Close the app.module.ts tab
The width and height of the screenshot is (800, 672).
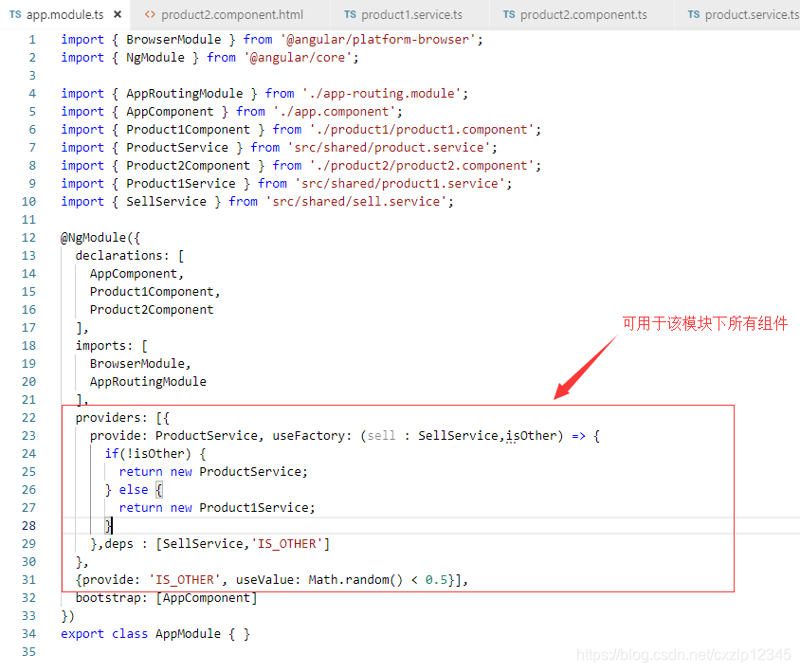[x=118, y=15]
